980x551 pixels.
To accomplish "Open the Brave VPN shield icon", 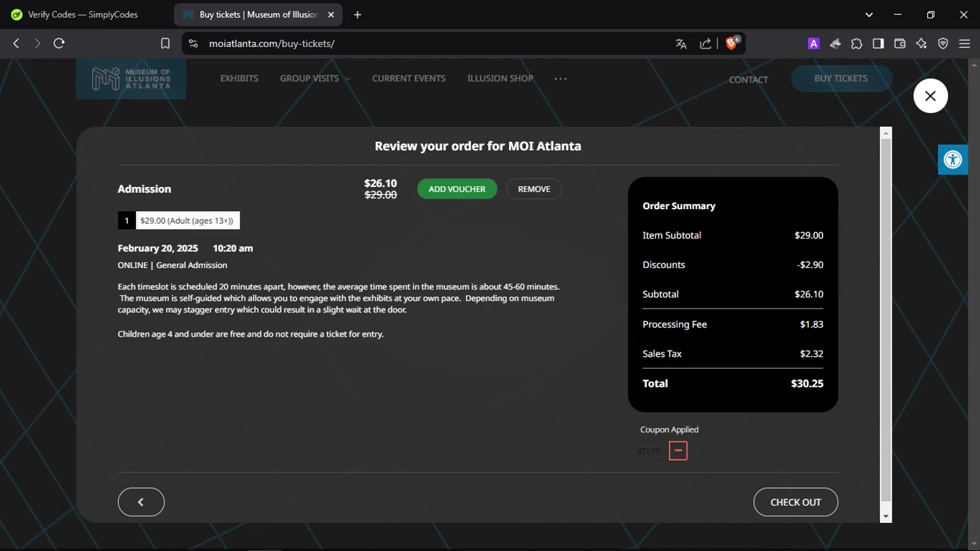I will tap(943, 43).
